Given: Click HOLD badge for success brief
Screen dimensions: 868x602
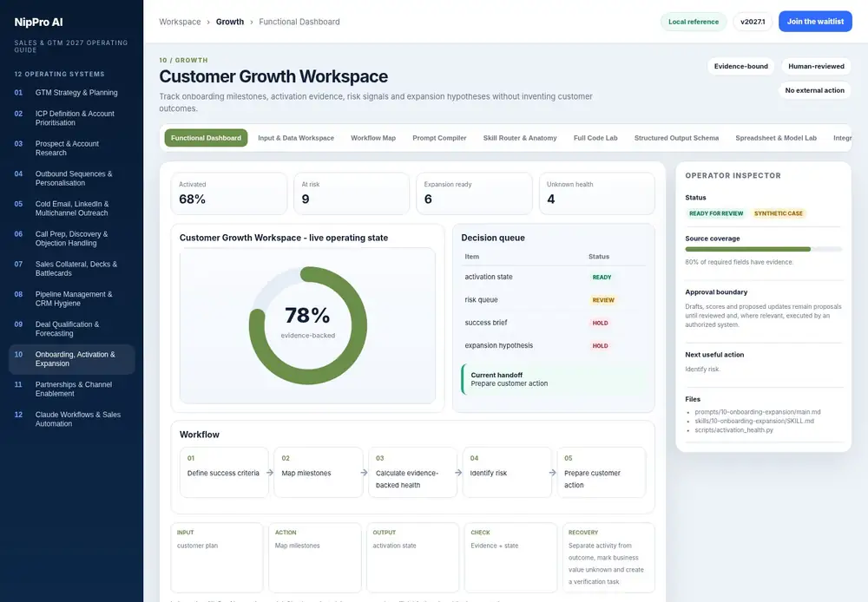Looking at the screenshot, I should pos(600,323).
